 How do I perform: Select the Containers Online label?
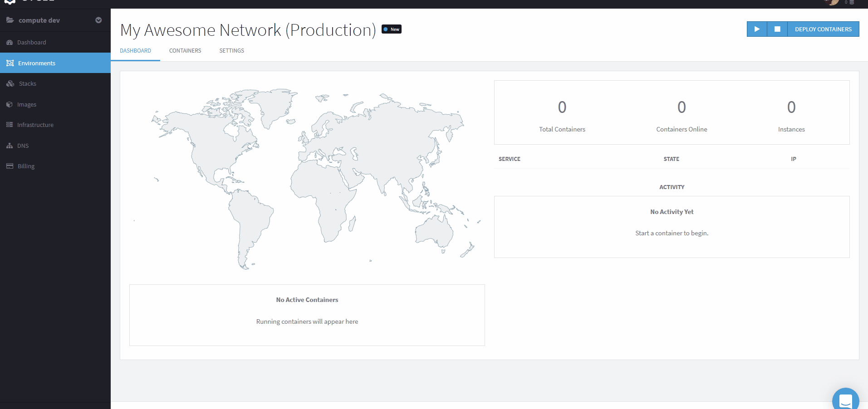(x=682, y=129)
